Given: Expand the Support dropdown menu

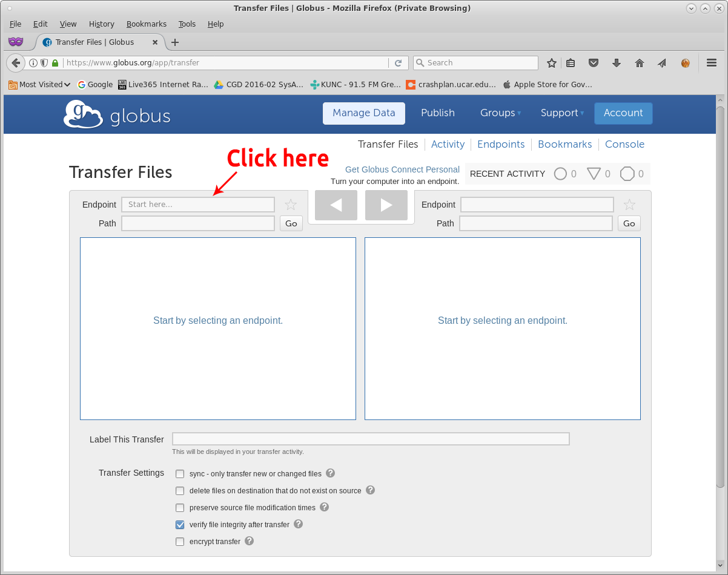Looking at the screenshot, I should [562, 113].
